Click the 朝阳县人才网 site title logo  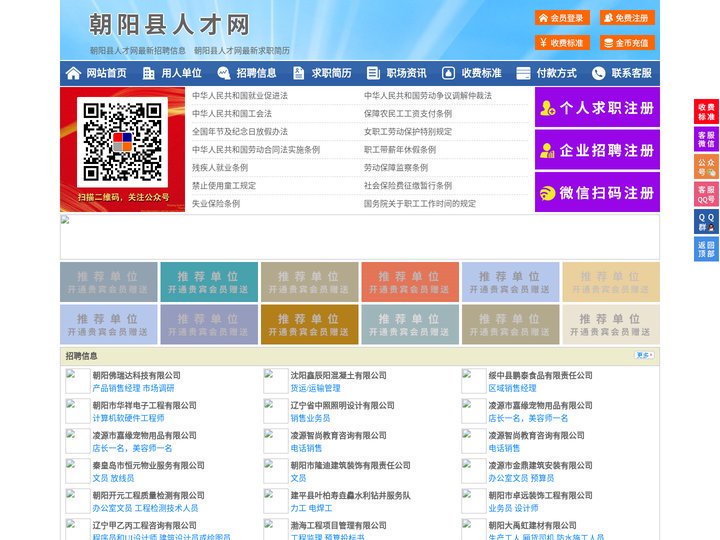[169, 24]
